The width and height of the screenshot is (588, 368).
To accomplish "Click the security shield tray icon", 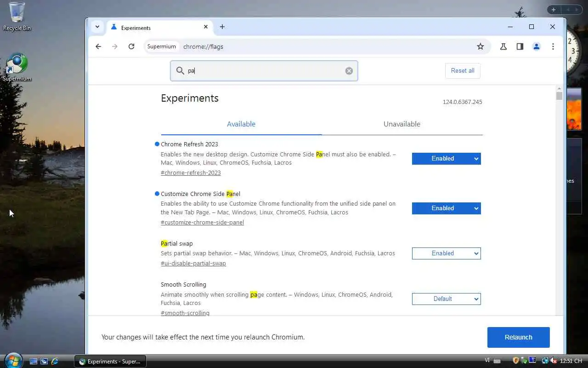I will pyautogui.click(x=516, y=361).
